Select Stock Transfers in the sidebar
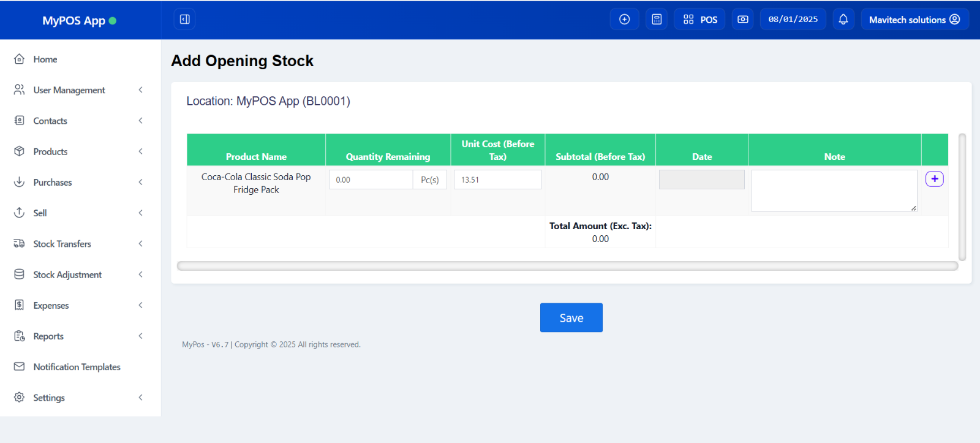 click(x=62, y=244)
